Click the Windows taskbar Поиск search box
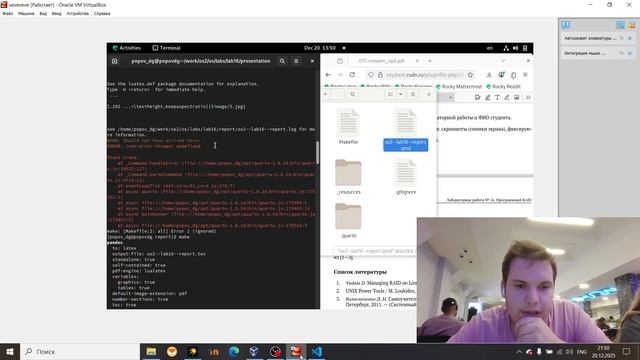 point(80,351)
